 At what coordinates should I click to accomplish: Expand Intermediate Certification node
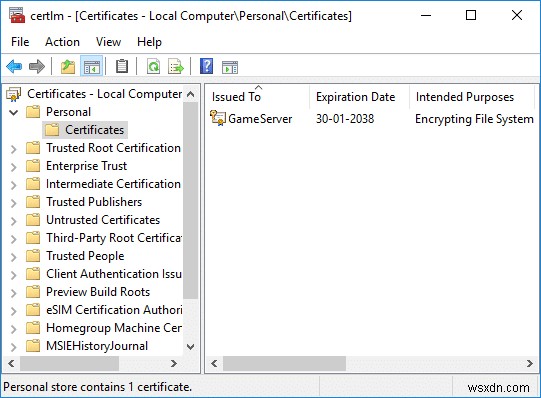click(x=14, y=185)
